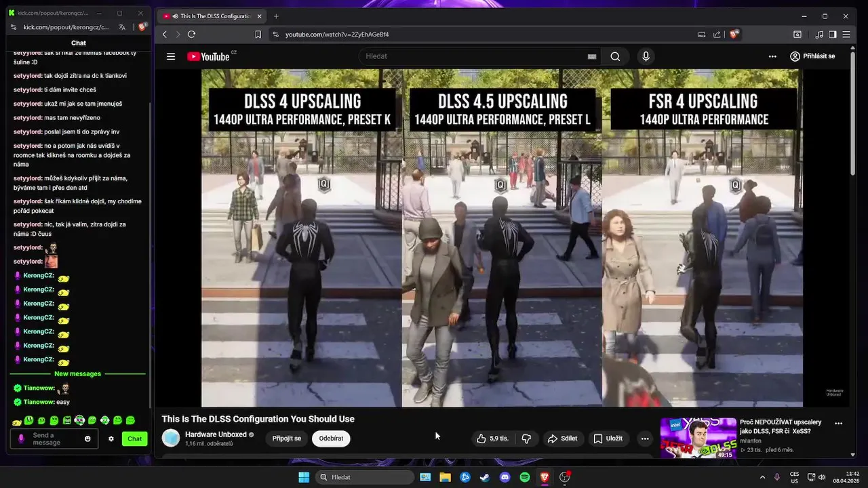
Task: Open Brave Shields in the Kick popout window
Action: (x=142, y=27)
